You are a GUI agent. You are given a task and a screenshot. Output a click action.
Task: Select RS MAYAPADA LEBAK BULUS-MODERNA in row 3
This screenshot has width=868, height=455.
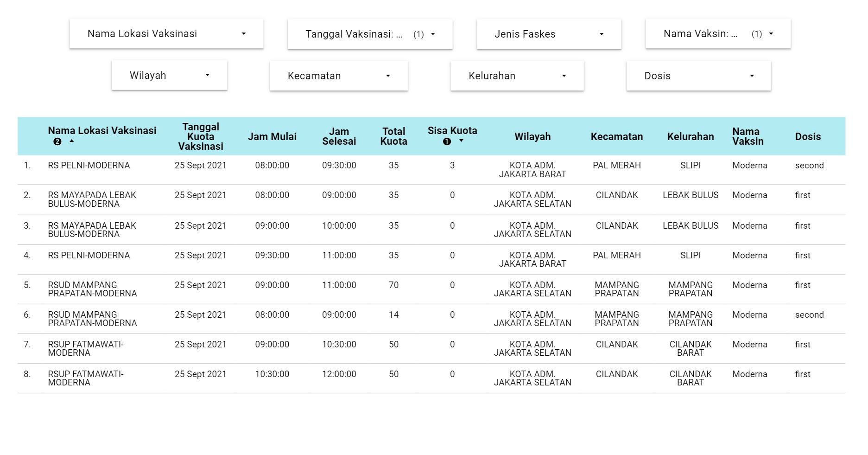(x=92, y=230)
